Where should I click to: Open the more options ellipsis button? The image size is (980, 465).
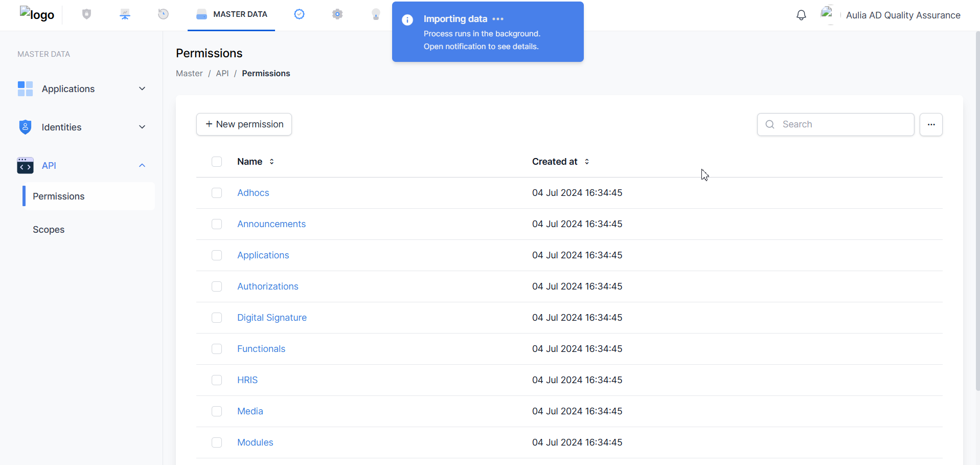click(x=931, y=124)
